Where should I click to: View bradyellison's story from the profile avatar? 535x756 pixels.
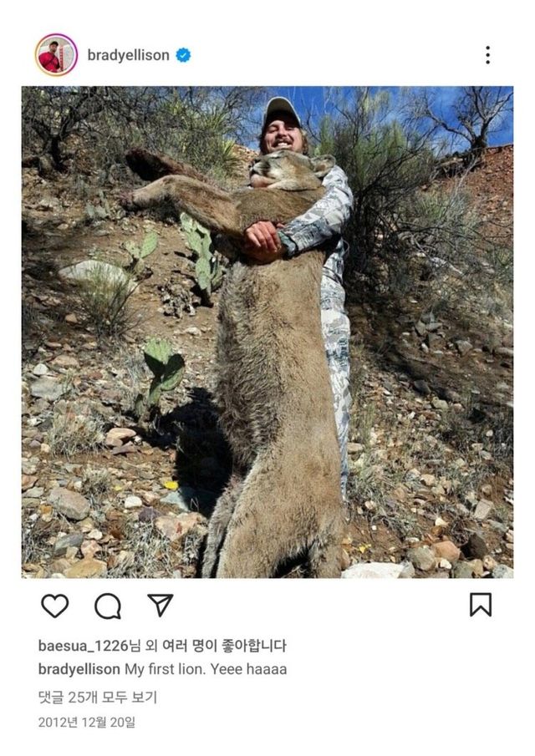pos(56,55)
